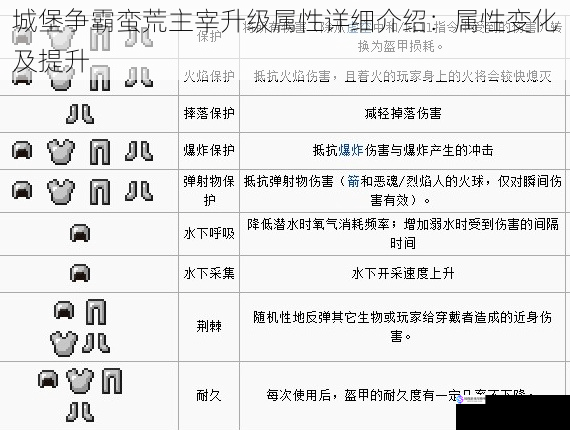Click the chestplate icon in 爆炸保护 row
Screen dimensions: 570x430
click(61, 151)
